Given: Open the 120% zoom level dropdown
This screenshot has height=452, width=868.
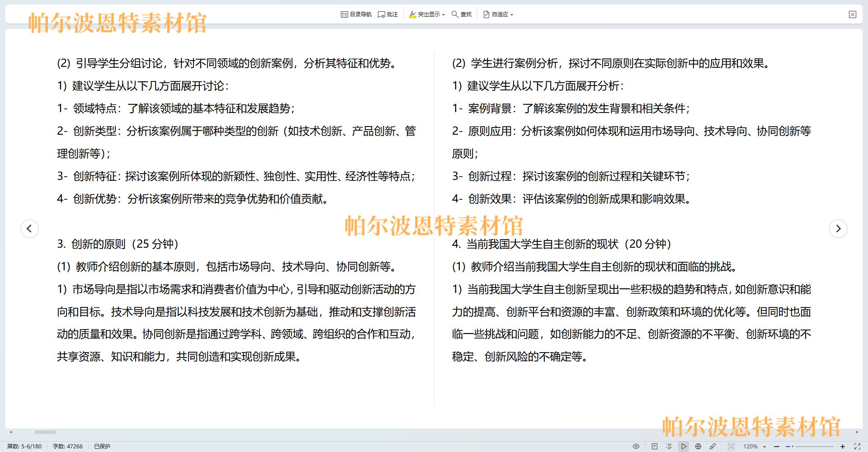Looking at the screenshot, I should 755,446.
